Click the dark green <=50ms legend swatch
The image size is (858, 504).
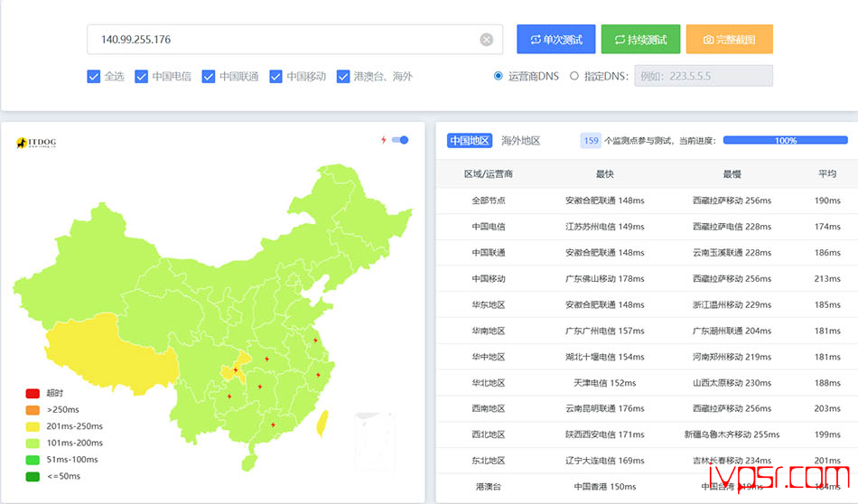click(33, 477)
